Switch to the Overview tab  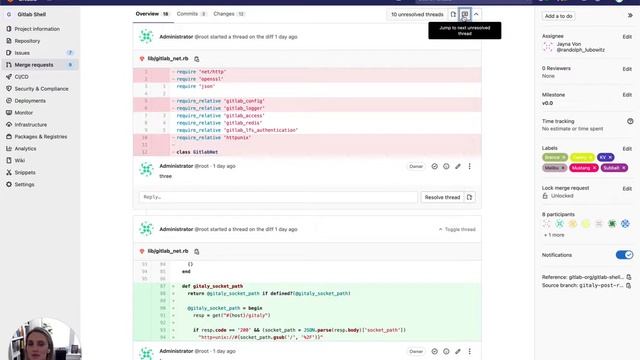tap(152, 14)
